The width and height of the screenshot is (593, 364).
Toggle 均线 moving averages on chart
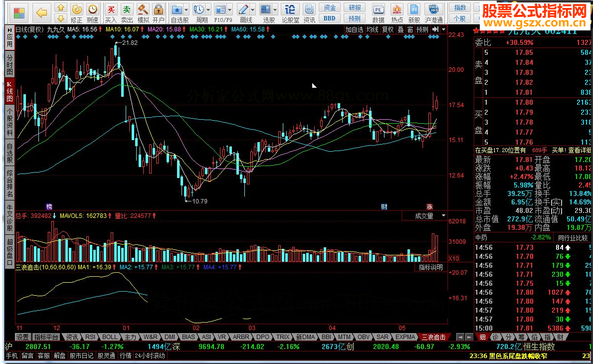click(x=372, y=29)
